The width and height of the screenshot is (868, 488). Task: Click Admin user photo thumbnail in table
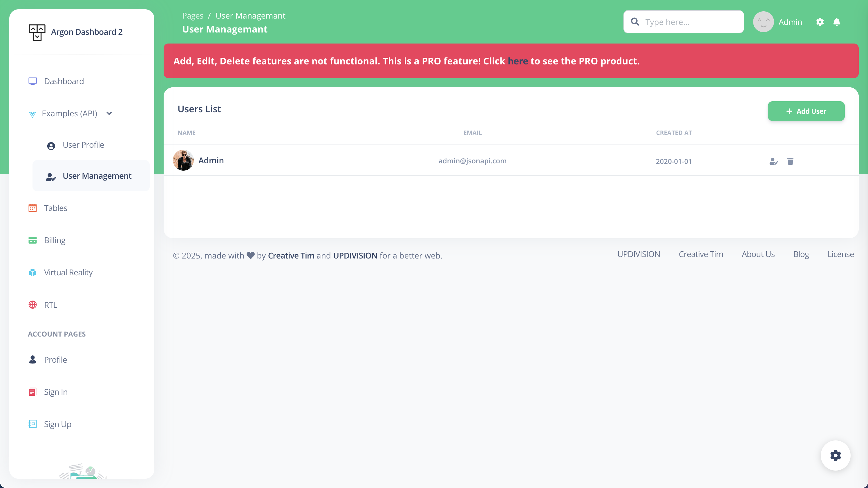point(183,160)
